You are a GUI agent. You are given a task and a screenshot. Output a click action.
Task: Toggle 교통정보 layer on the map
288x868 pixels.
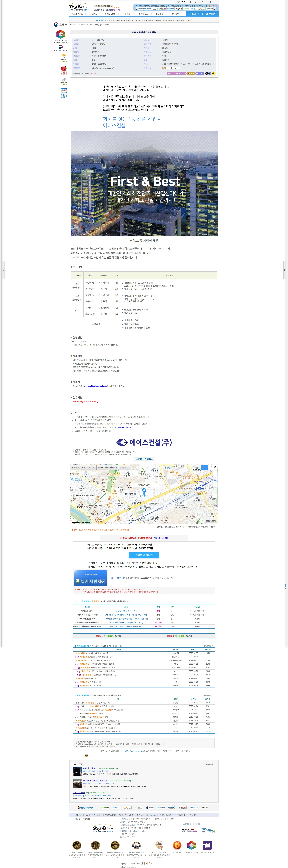pyautogui.click(x=76, y=467)
